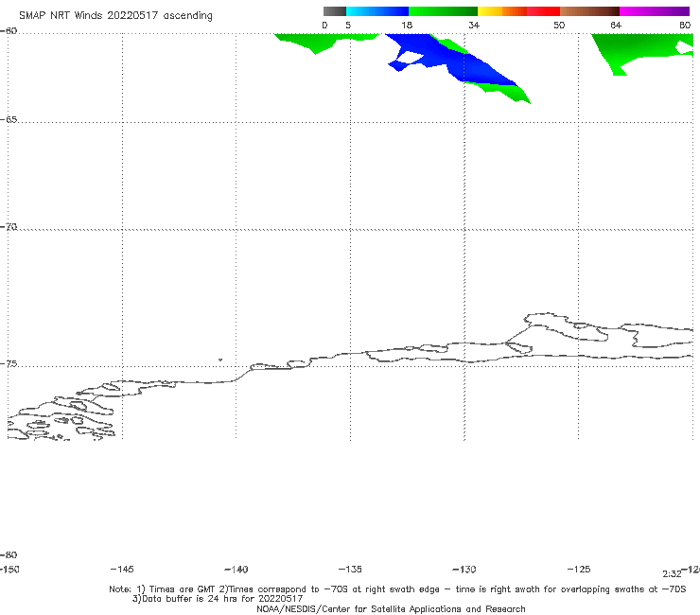The image size is (700, 615).
Task: Click the longitude label '-140'
Action: pos(236,570)
